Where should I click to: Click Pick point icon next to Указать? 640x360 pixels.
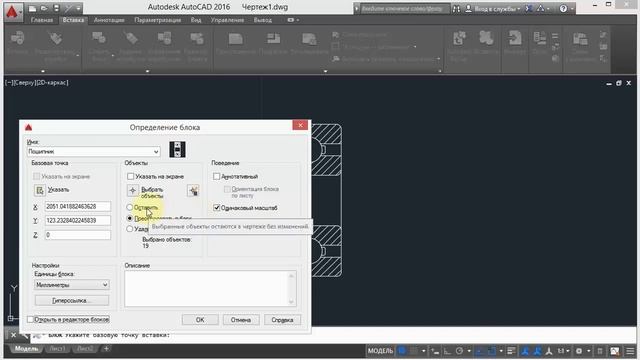tap(39, 190)
